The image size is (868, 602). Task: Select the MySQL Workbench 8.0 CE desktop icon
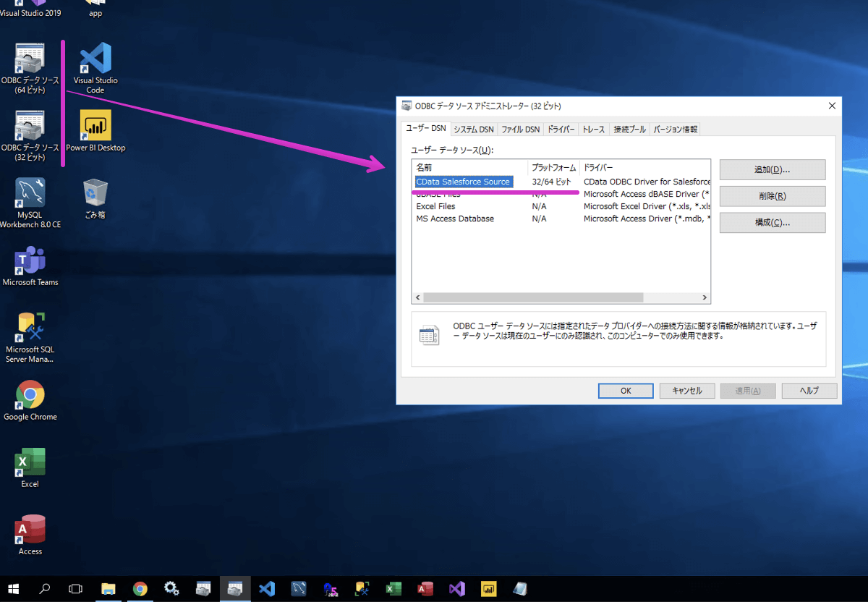point(30,203)
